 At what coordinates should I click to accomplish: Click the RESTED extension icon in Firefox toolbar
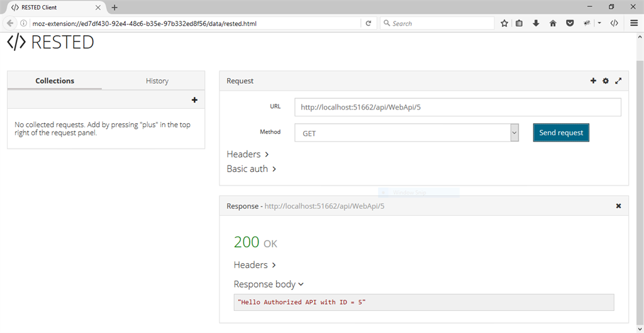tap(614, 23)
